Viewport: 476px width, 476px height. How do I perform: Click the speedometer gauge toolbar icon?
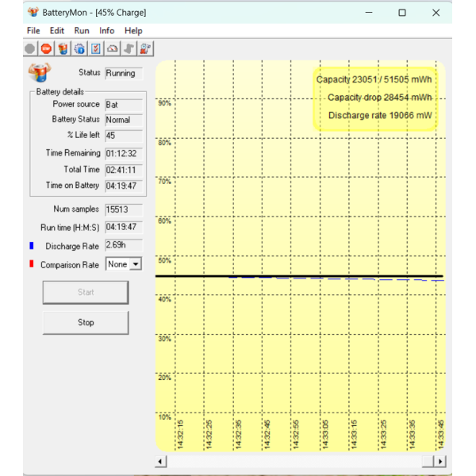(x=113, y=48)
